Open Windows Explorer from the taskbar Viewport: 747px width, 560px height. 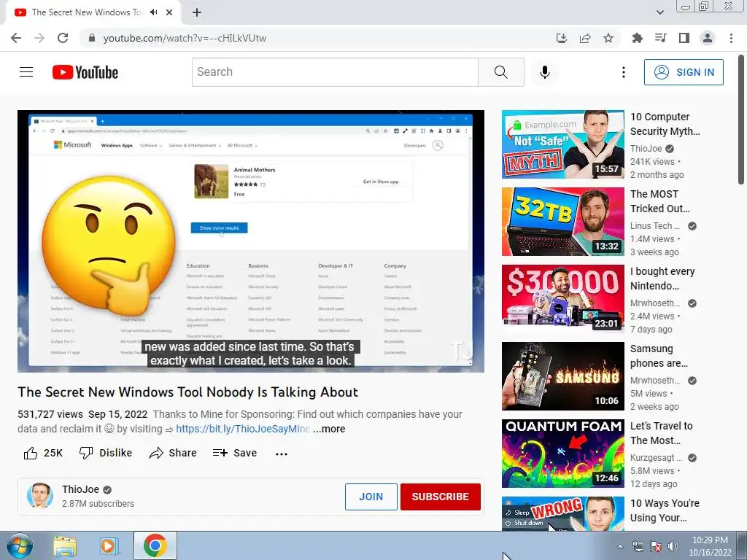[65, 546]
